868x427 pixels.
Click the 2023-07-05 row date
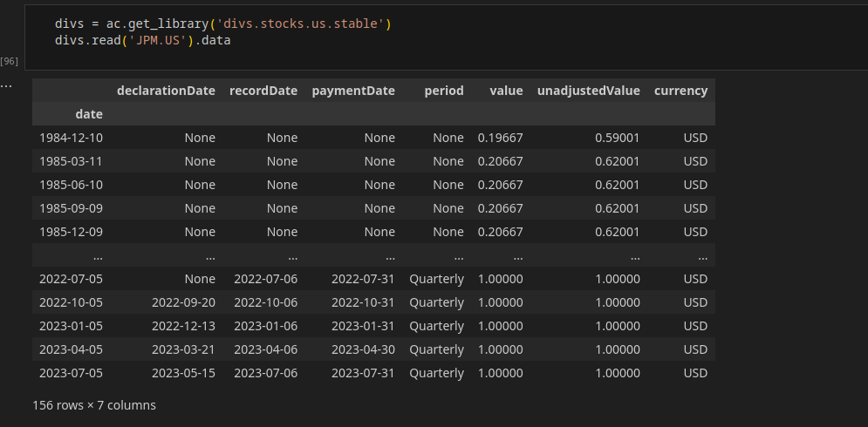71,373
